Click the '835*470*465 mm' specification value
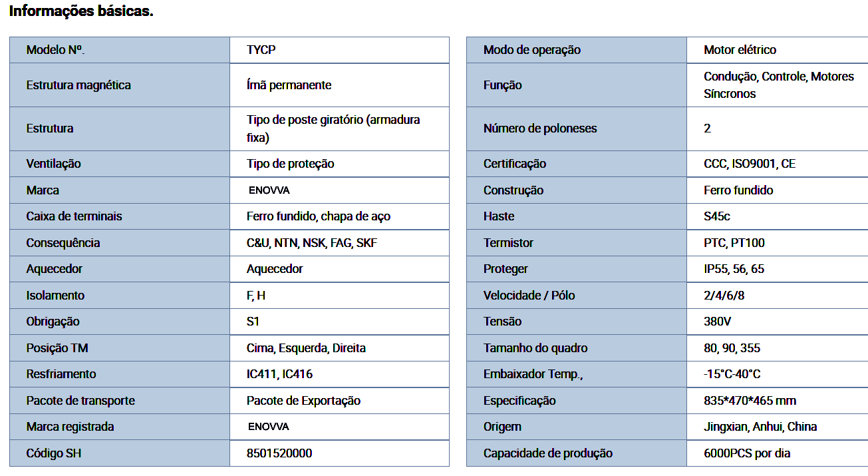 tap(750, 401)
